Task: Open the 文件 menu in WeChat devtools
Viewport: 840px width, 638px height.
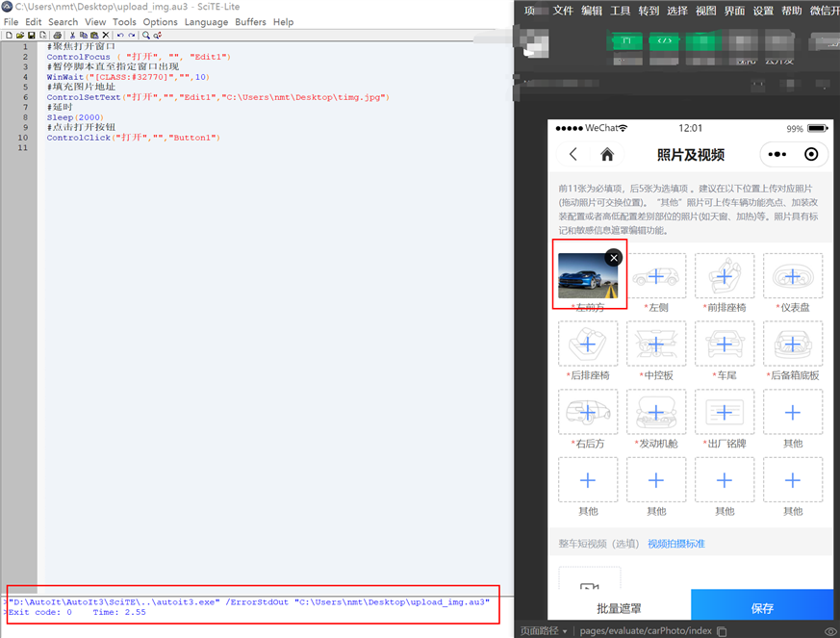Action: click(x=563, y=11)
